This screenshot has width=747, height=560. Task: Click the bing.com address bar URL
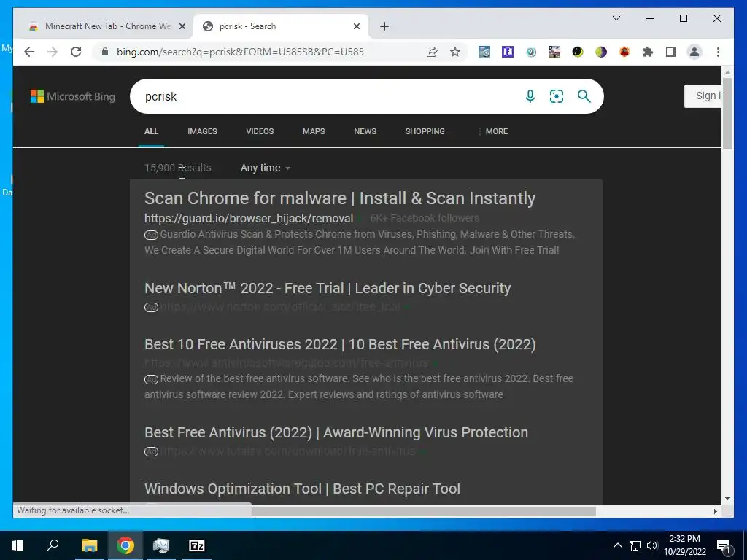click(240, 52)
